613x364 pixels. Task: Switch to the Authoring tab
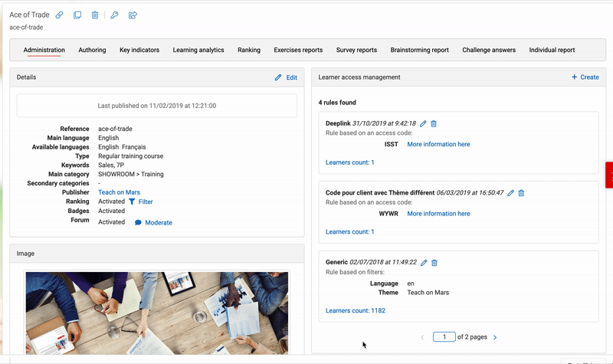(x=92, y=50)
